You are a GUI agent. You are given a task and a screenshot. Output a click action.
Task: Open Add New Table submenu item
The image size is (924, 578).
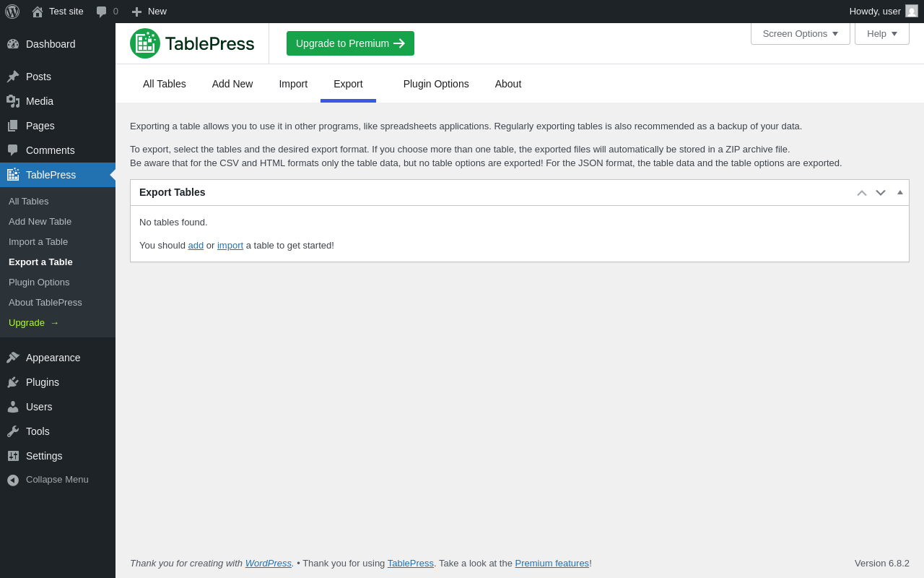point(58,222)
